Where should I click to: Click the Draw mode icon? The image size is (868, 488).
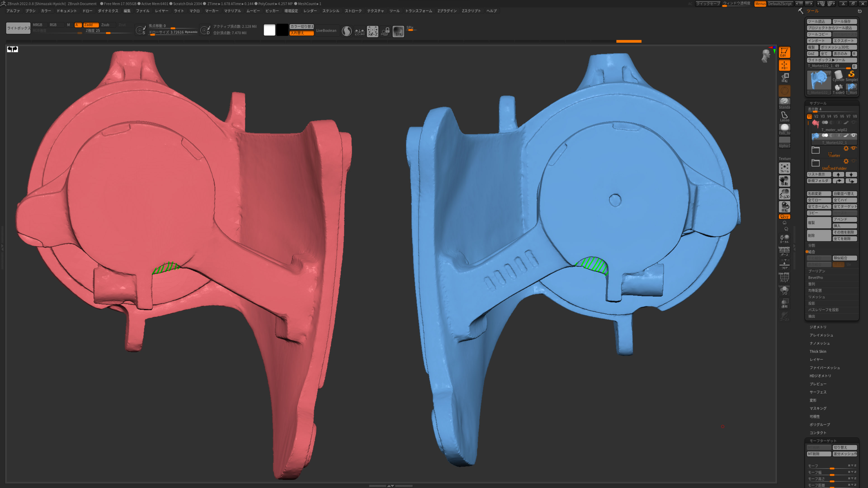784,65
